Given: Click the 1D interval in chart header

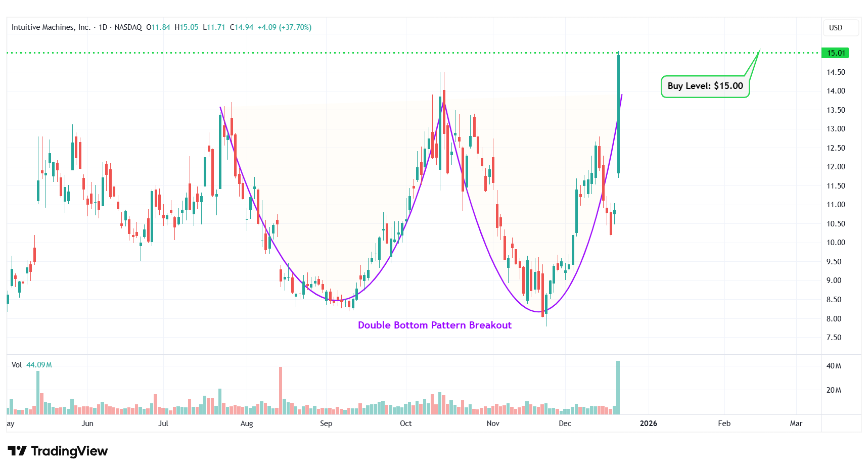Looking at the screenshot, I should (103, 27).
